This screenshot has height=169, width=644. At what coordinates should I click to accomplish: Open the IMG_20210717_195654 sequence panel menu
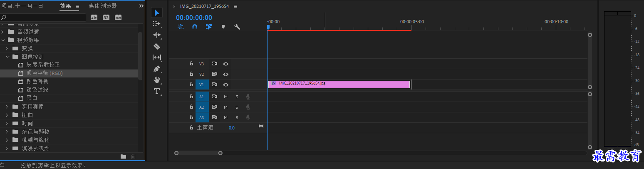[235, 7]
